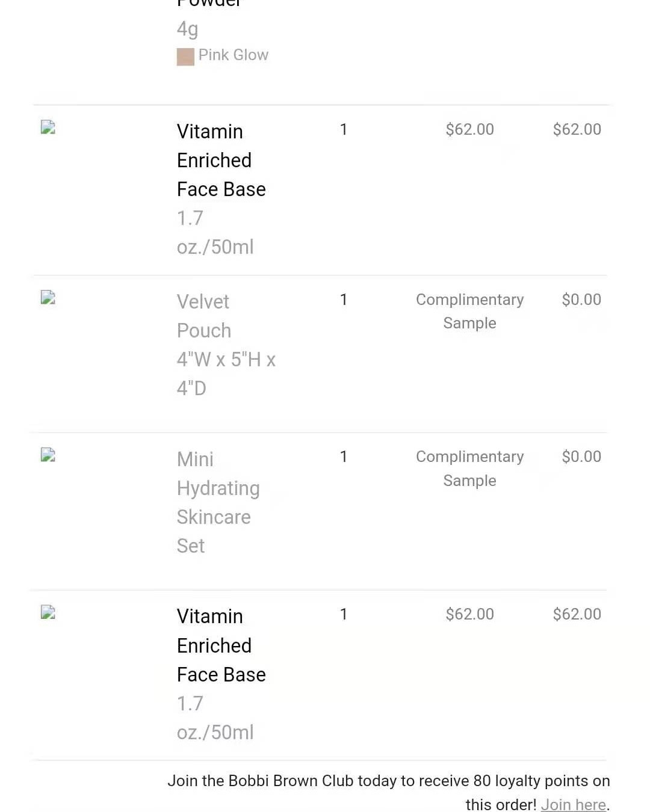This screenshot has height=812, width=650.
Task: Click the Mini Hydrating Skincare Set image icon
Action: click(x=48, y=455)
